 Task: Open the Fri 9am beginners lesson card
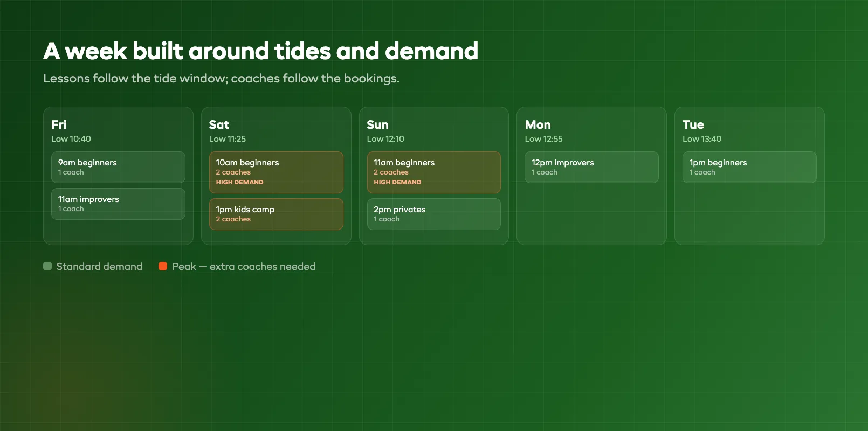118,167
